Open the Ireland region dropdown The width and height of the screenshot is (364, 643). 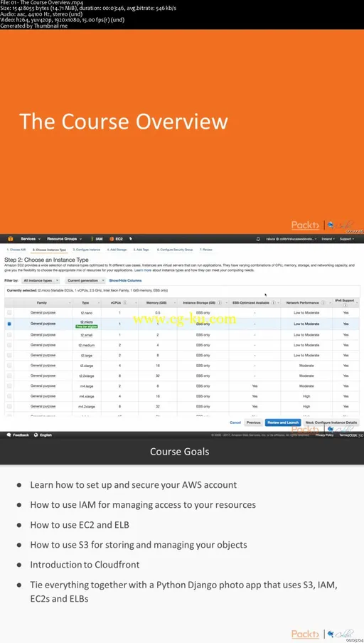328,239
